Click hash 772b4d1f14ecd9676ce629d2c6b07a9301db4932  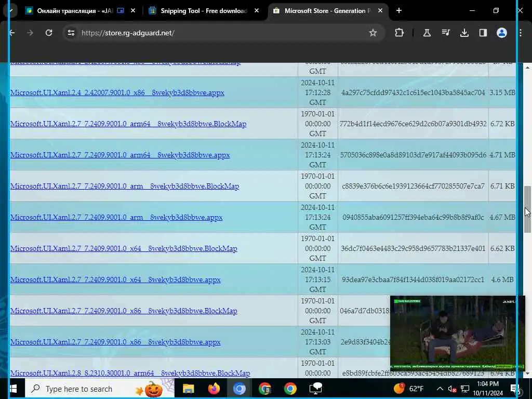(413, 124)
